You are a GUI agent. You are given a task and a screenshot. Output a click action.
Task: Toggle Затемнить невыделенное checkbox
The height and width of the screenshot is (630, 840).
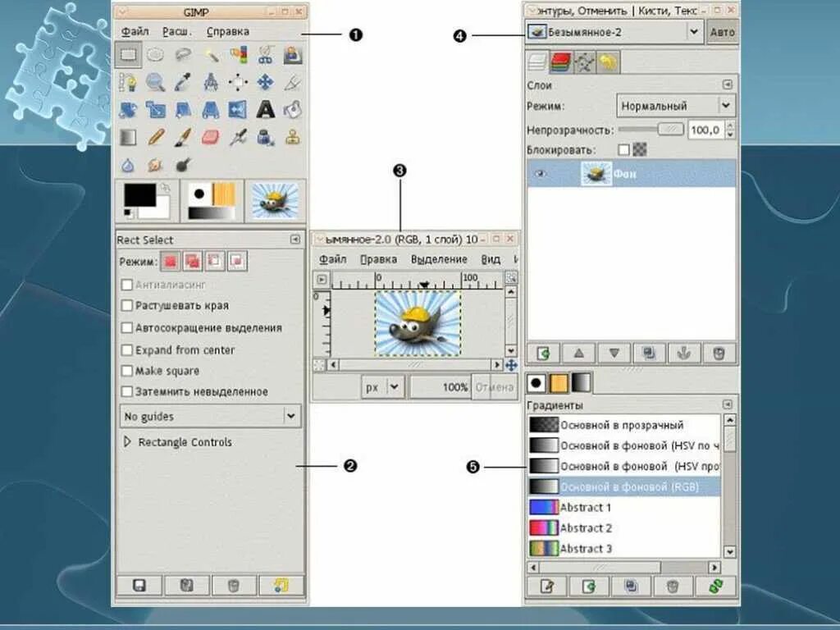[x=127, y=391]
